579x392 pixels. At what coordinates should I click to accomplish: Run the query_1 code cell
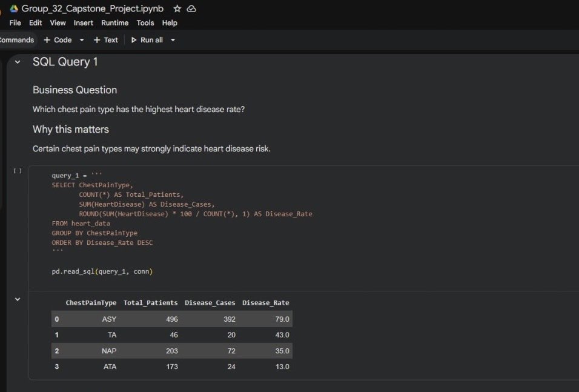18,171
